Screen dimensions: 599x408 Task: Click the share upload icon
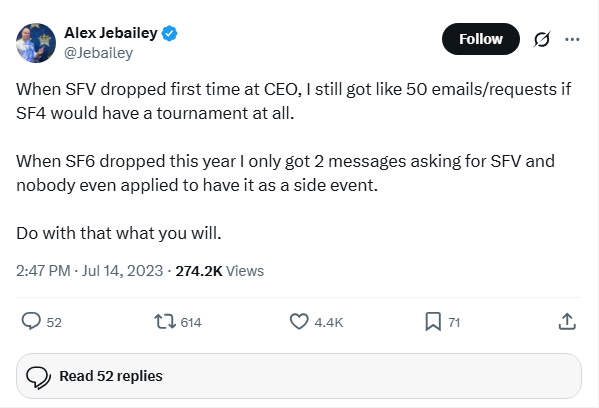tap(567, 321)
